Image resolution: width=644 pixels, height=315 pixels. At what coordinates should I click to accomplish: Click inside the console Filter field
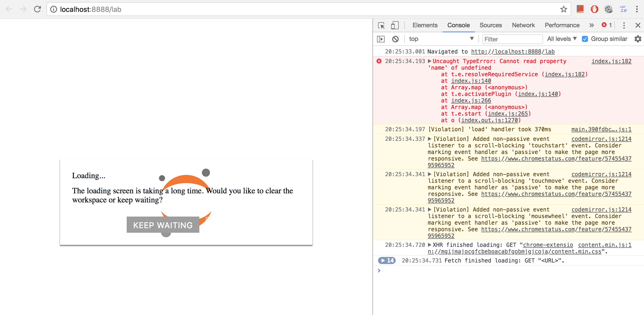click(x=512, y=39)
